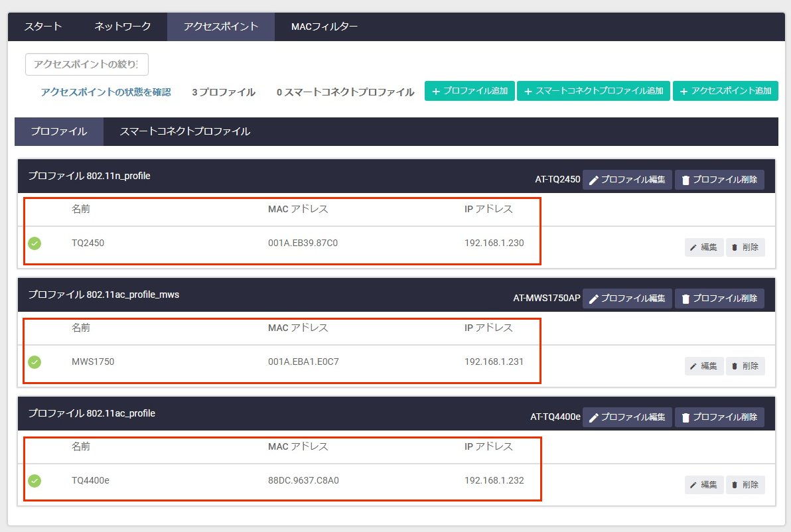
Task: Click pencil icon in 802.11ac_profile_mws プロファイル編集
Action: (x=594, y=299)
